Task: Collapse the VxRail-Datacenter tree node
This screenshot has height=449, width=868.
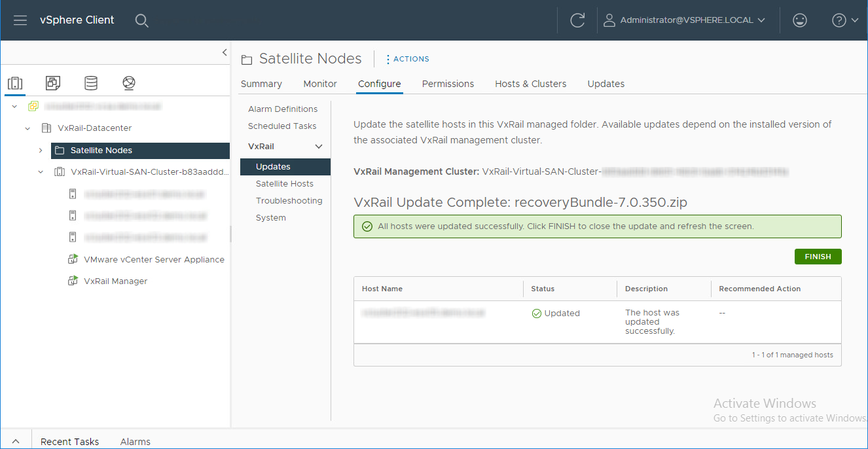Action: (x=27, y=128)
